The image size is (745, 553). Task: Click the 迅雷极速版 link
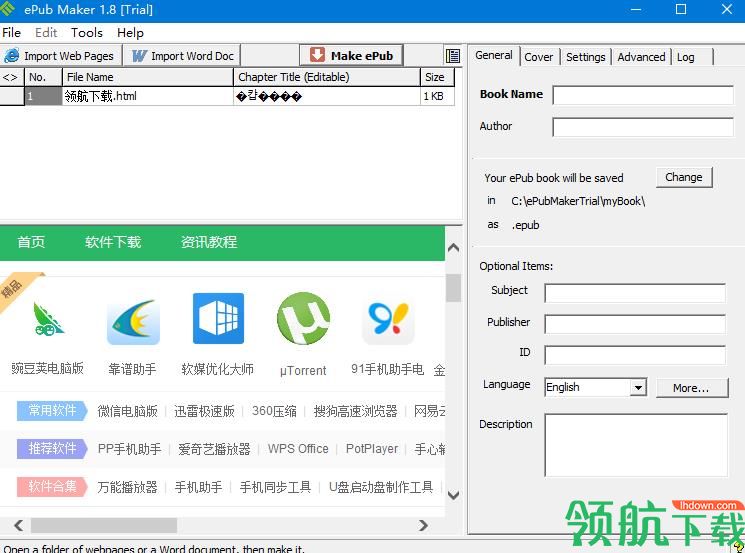point(204,411)
